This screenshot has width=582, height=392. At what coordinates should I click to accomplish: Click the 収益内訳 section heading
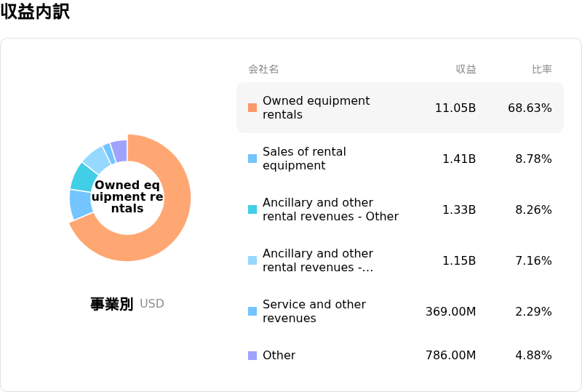[x=35, y=11]
